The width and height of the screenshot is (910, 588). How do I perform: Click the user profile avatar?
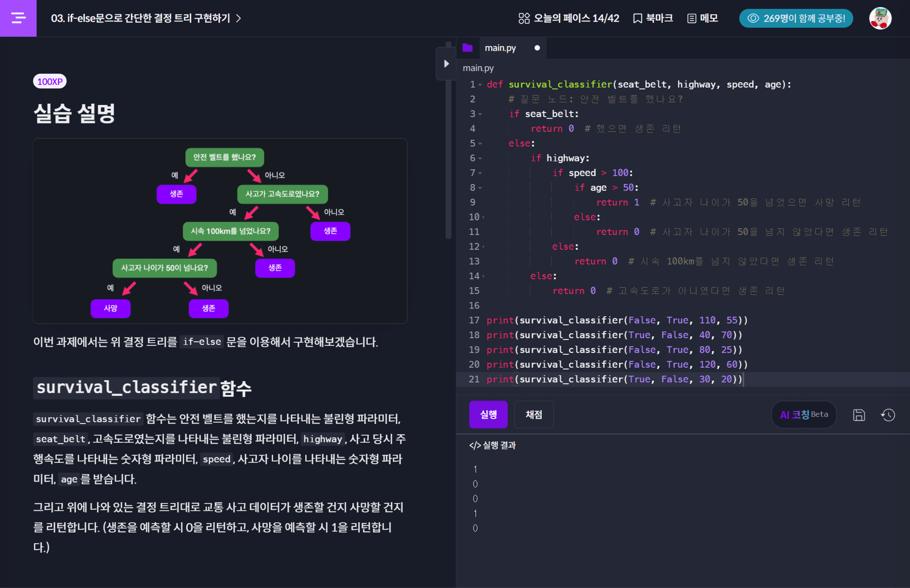coord(880,18)
